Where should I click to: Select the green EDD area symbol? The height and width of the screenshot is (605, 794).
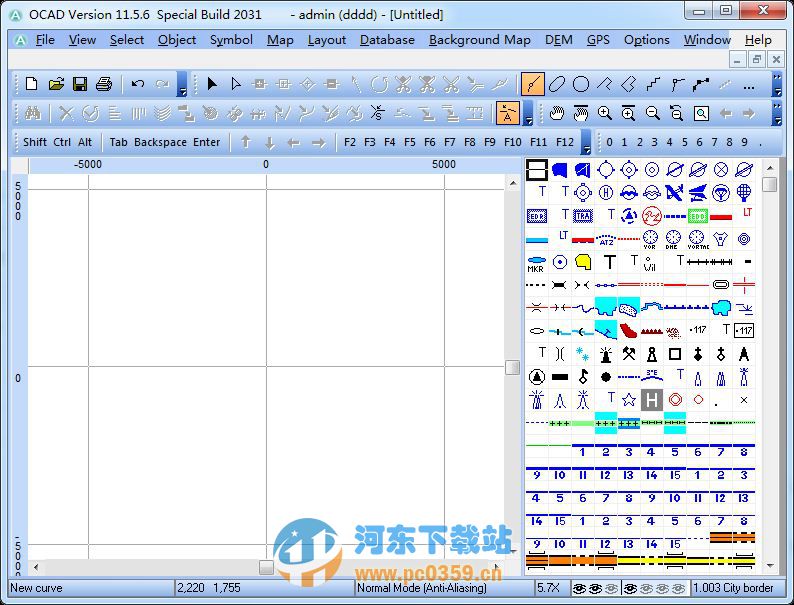698,216
